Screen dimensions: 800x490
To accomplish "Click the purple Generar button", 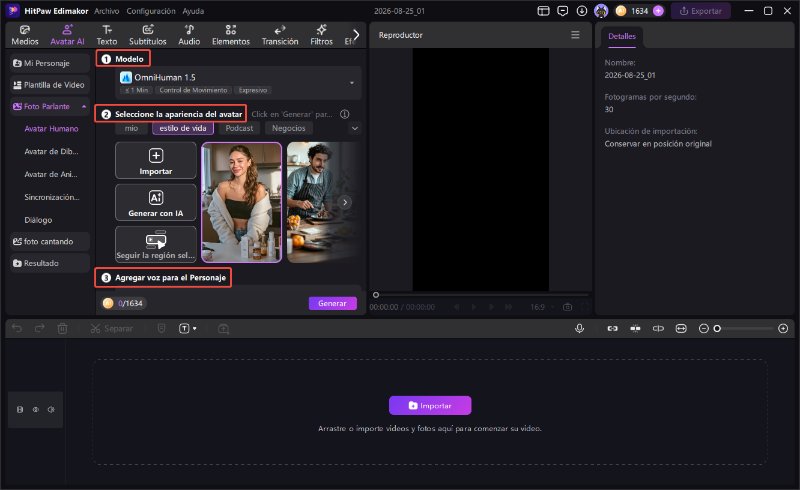I will click(x=333, y=303).
